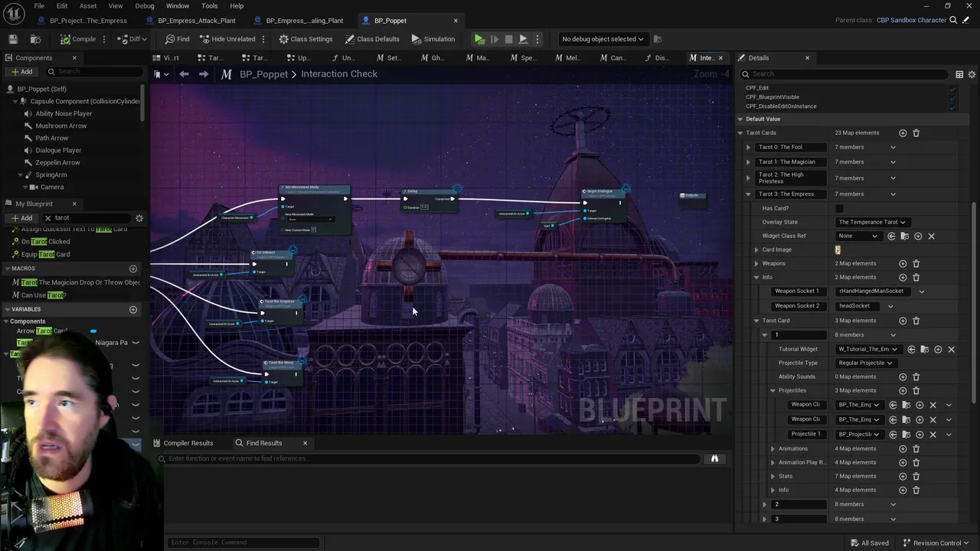
Task: Open the Overlay State dropdown
Action: pos(872,222)
